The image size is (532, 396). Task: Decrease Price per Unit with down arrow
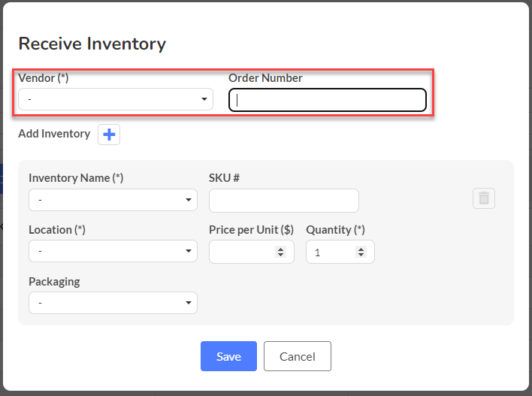[x=280, y=255]
